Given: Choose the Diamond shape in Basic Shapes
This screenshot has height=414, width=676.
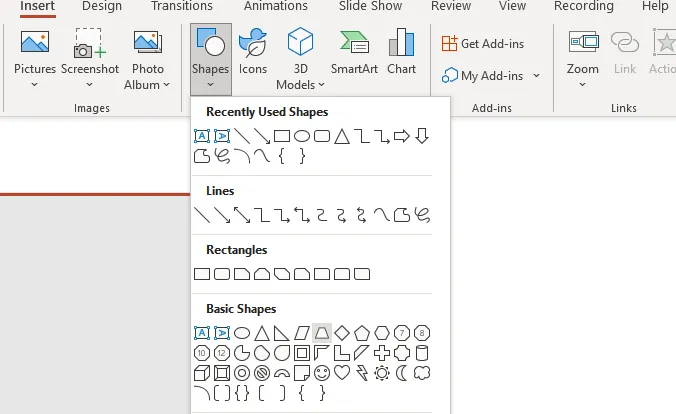Looking at the screenshot, I should point(341,332).
